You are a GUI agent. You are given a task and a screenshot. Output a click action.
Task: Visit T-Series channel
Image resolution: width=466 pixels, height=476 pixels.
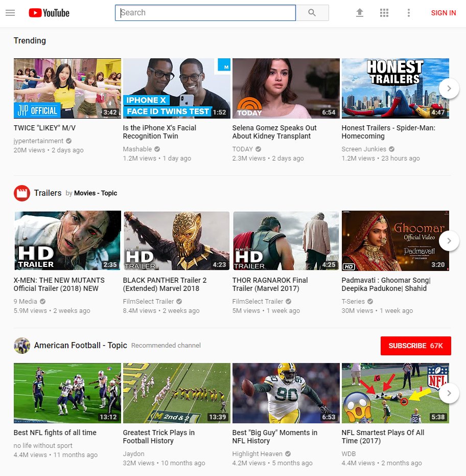click(353, 302)
